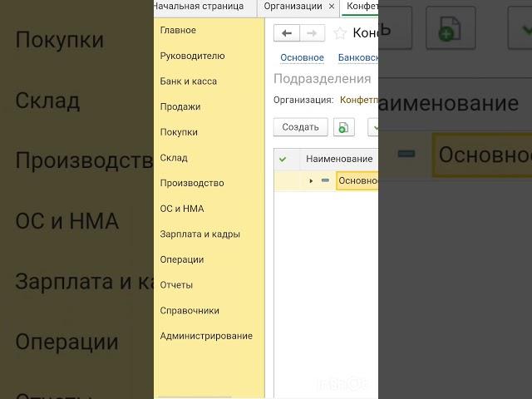
Task: Select the Основное cell in the list
Action: (357, 181)
